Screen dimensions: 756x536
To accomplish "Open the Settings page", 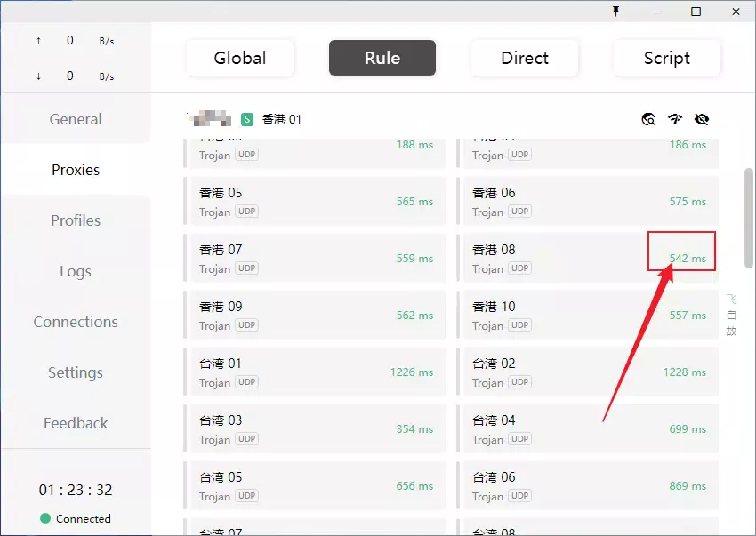I will click(76, 372).
